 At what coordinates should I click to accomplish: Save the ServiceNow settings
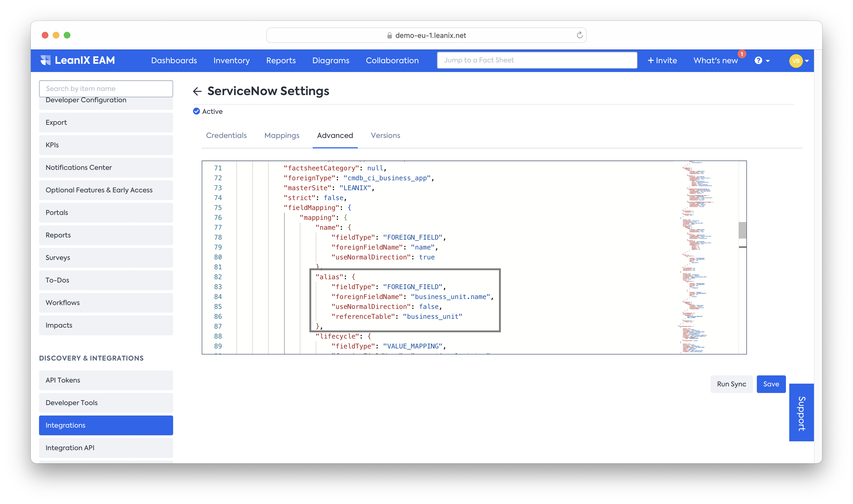point(771,384)
